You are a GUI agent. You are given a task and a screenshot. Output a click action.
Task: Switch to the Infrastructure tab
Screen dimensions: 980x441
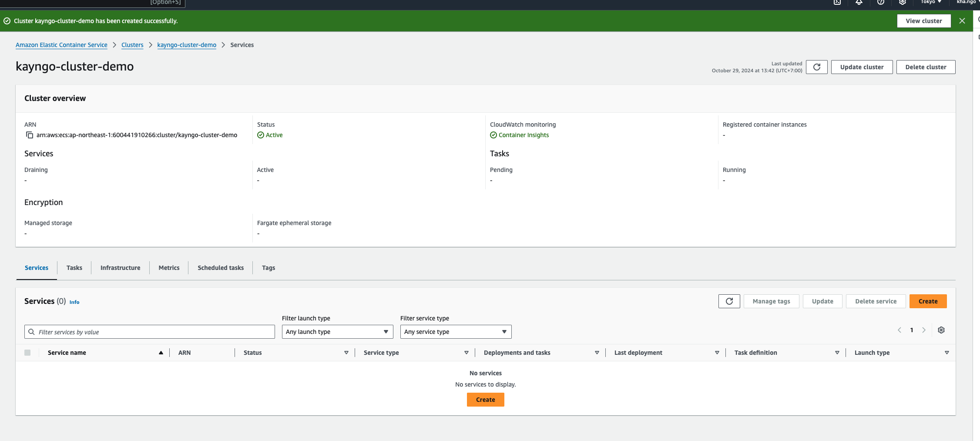pyautogui.click(x=120, y=268)
